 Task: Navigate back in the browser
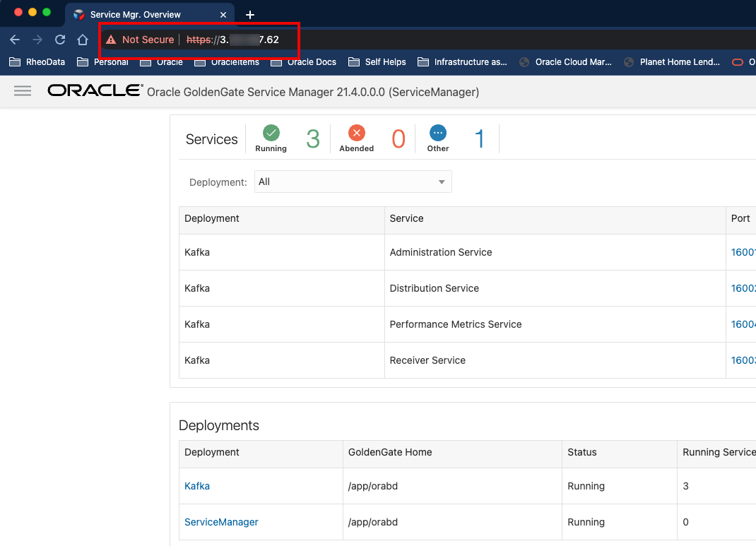(15, 40)
